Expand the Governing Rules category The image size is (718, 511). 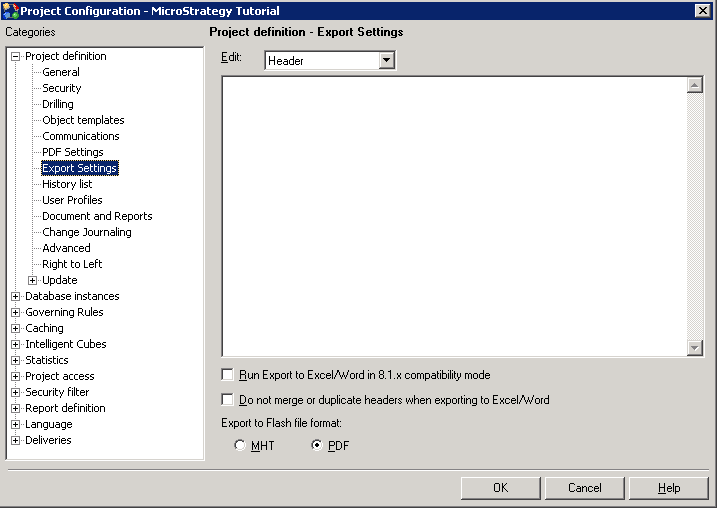pos(16,313)
